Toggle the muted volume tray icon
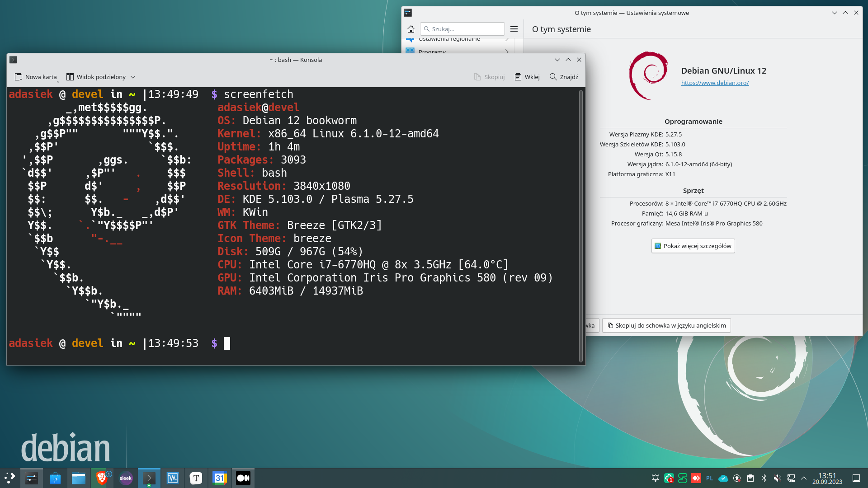Screen dimensions: 868x488 [x=777, y=478]
